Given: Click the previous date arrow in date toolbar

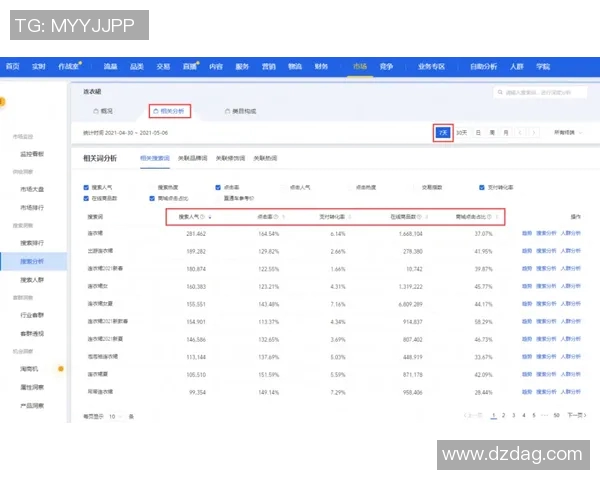Looking at the screenshot, I should pos(519,132).
